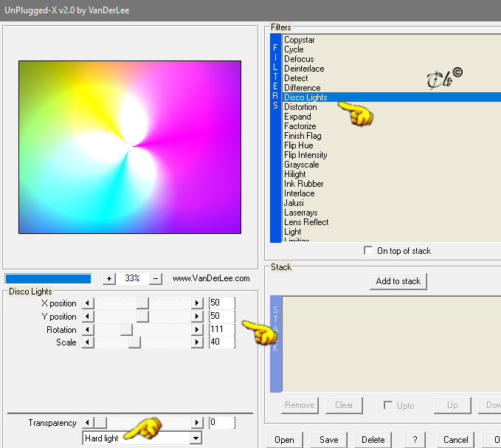The height and width of the screenshot is (448, 501).
Task: Increase Scale with right arrow
Action: [197, 342]
